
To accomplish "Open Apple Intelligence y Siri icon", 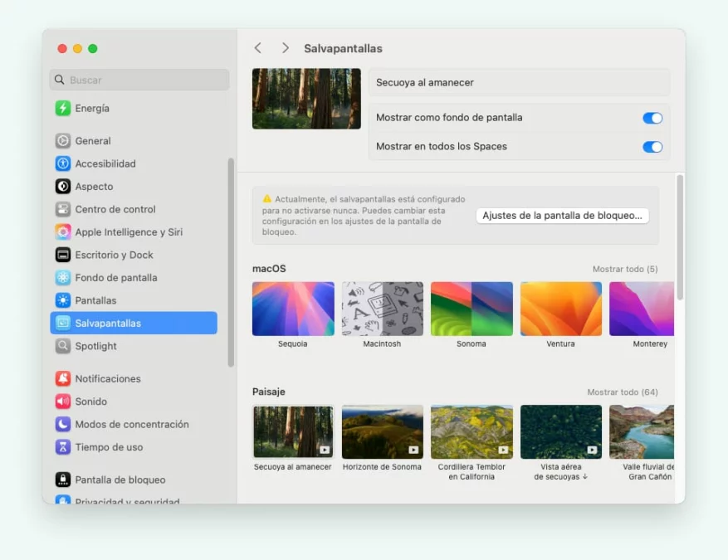I will tap(63, 232).
